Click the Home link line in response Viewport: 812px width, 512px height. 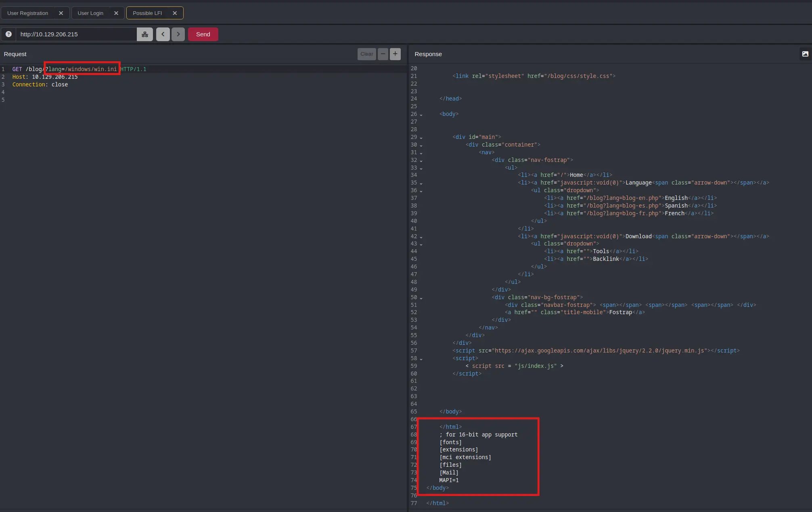click(565, 175)
